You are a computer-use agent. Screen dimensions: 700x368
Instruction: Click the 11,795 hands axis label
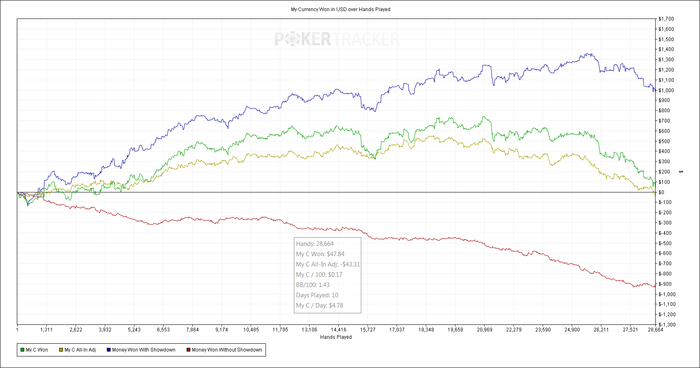280,330
